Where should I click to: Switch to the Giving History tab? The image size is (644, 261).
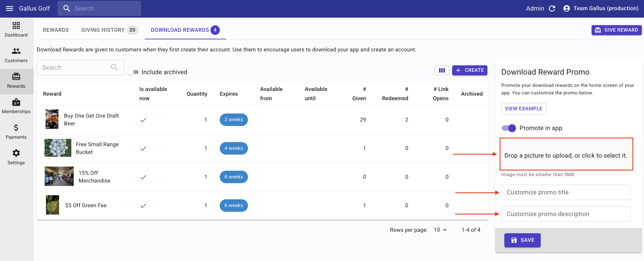[x=103, y=30]
